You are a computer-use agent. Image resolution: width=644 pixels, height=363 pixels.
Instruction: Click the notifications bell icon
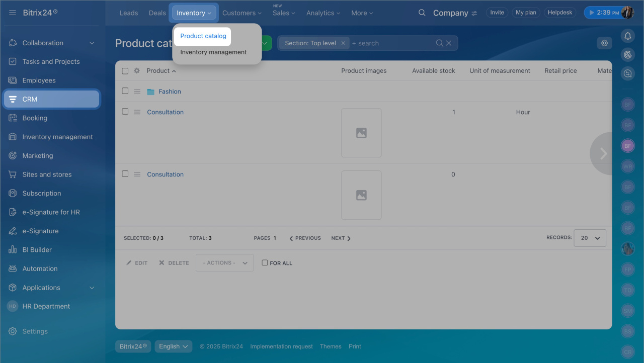pyautogui.click(x=627, y=36)
